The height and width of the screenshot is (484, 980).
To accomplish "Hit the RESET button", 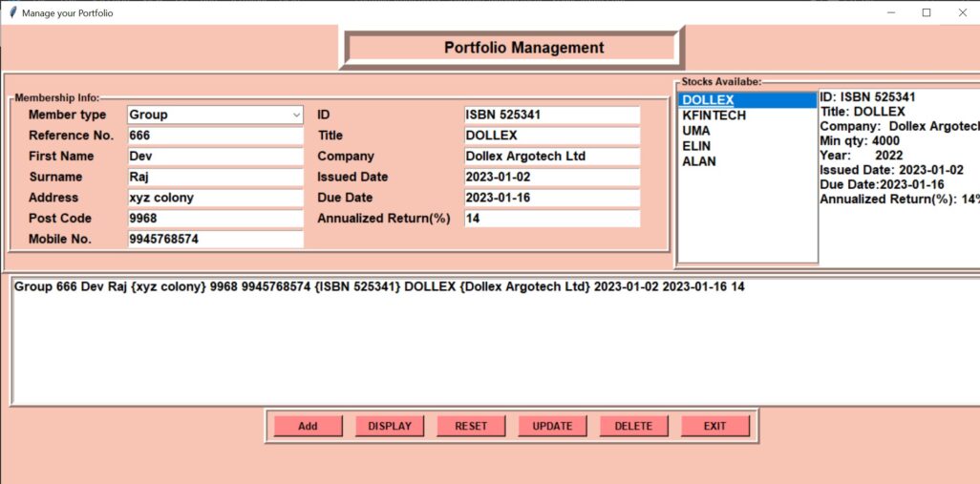I will click(x=471, y=426).
